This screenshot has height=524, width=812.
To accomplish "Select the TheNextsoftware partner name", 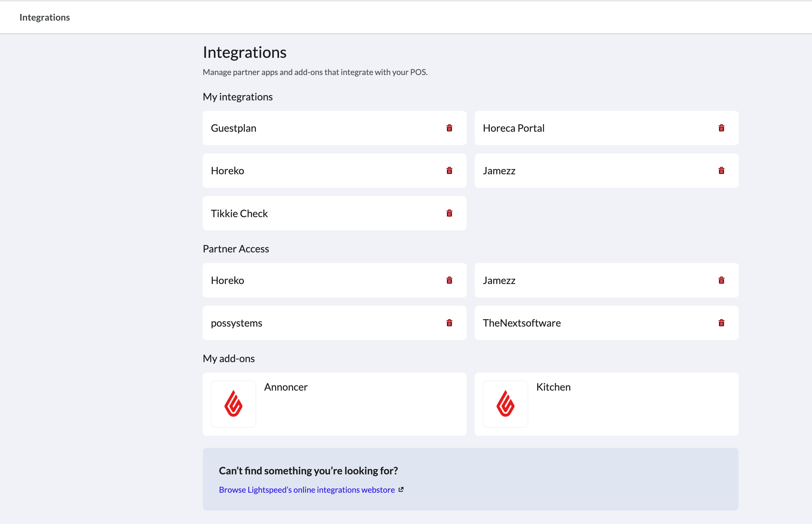I will (522, 323).
